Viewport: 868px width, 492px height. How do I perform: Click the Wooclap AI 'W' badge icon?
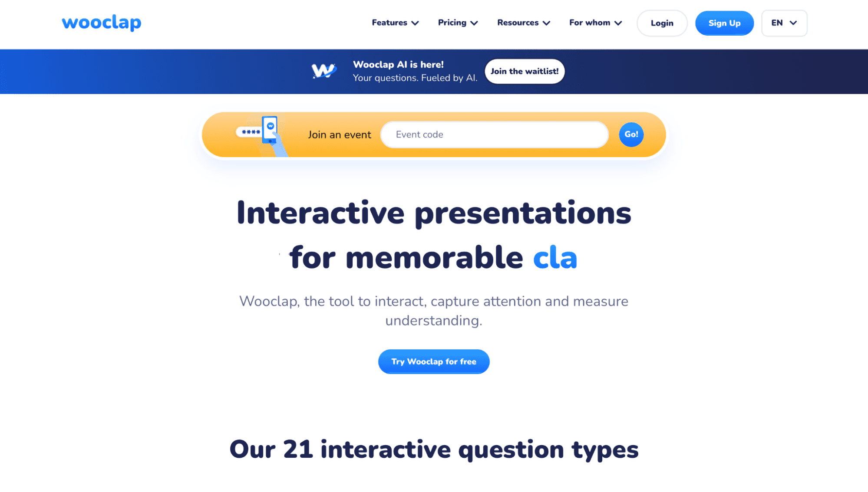324,71
